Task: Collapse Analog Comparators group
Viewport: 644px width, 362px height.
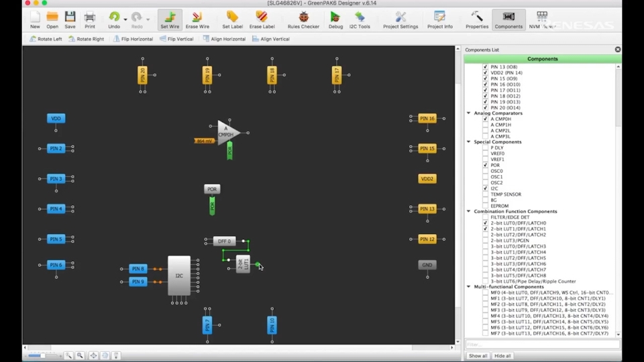Action: click(x=469, y=113)
